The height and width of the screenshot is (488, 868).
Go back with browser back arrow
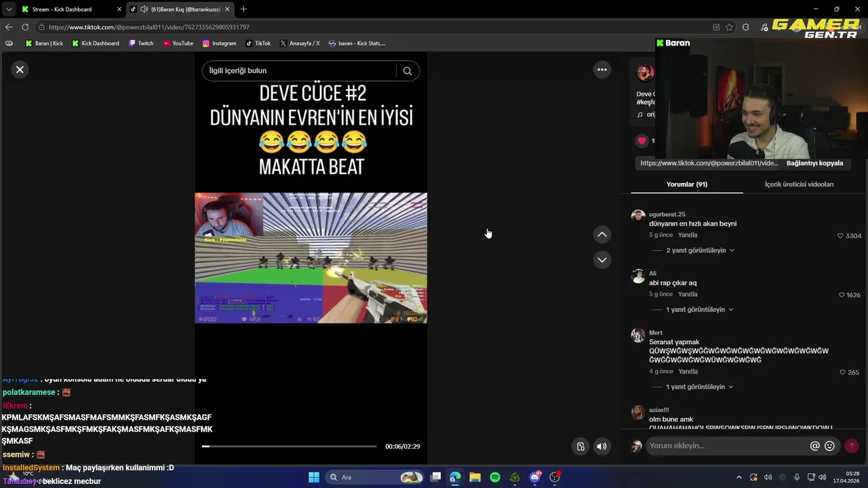pos(8,27)
